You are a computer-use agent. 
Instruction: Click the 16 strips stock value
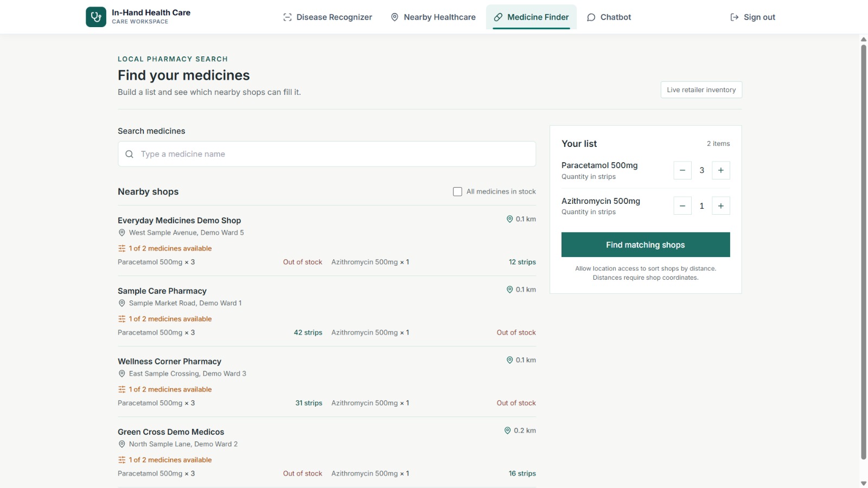pyautogui.click(x=522, y=473)
